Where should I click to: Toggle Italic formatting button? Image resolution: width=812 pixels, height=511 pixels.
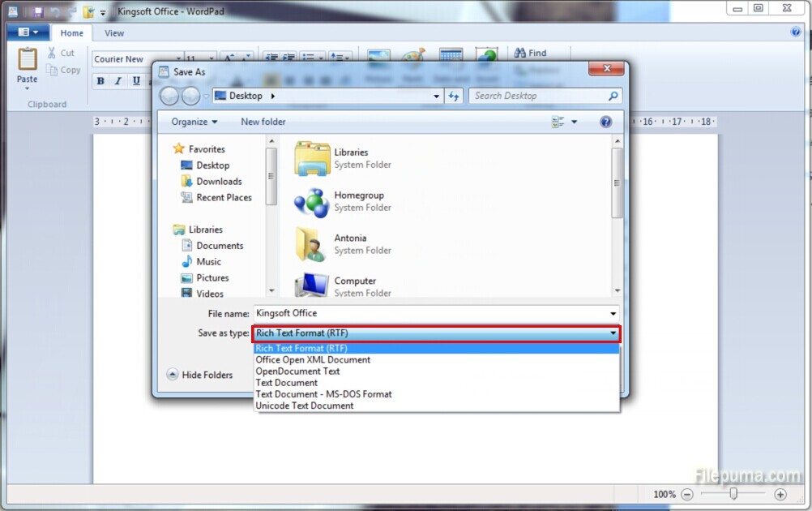tap(118, 81)
